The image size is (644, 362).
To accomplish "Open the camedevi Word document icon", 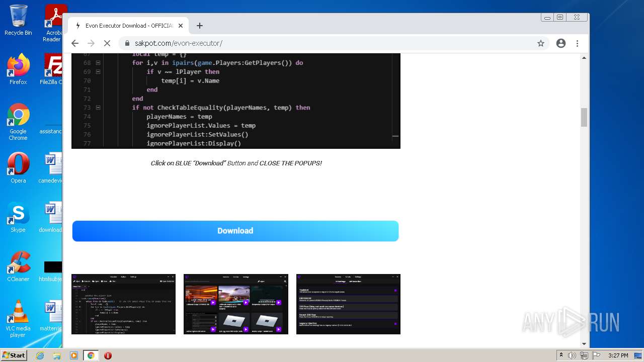I will pos(51,168).
